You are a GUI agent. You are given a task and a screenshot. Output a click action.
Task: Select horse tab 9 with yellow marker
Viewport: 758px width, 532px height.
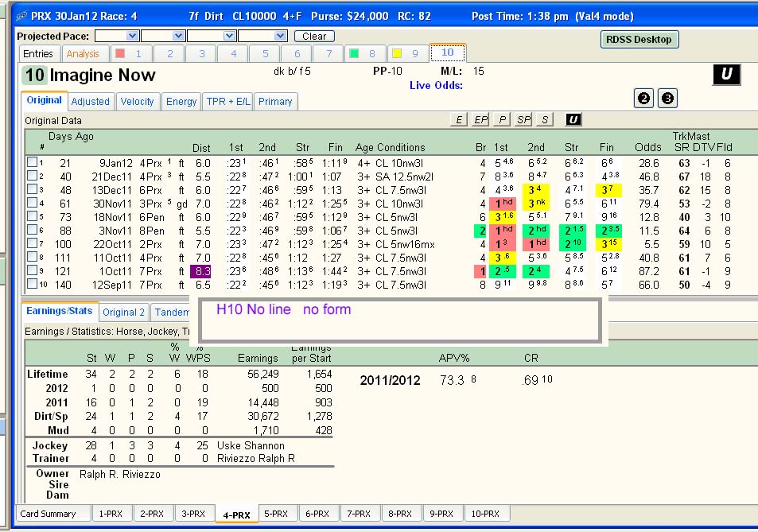408,53
